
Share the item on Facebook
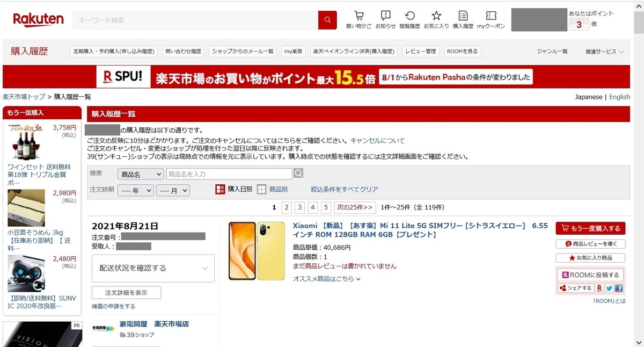618,288
